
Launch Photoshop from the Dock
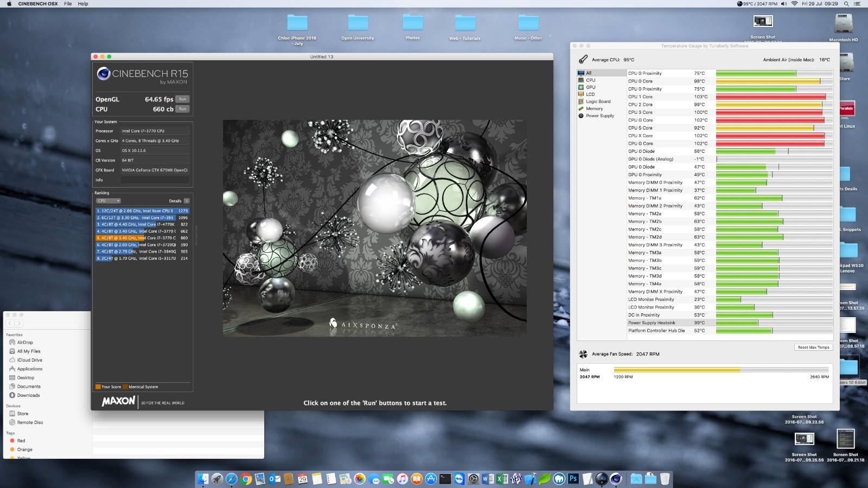click(x=573, y=479)
